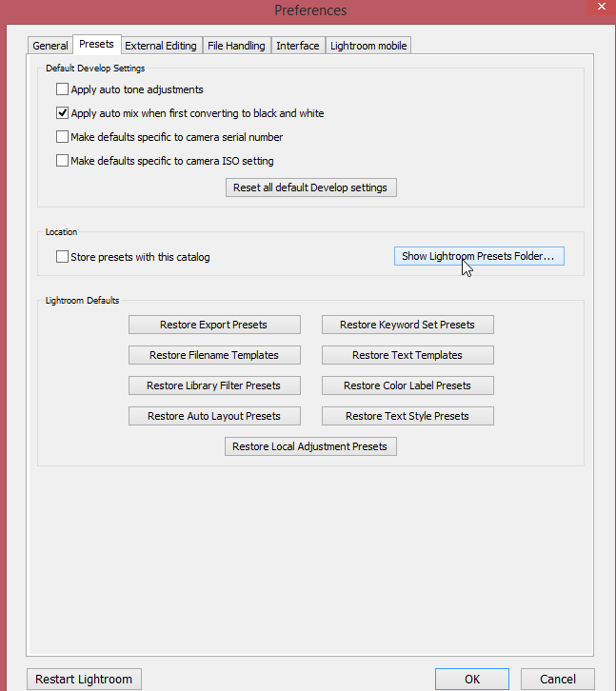Click Restore Text Templates button
The width and height of the screenshot is (616, 691).
coord(407,355)
